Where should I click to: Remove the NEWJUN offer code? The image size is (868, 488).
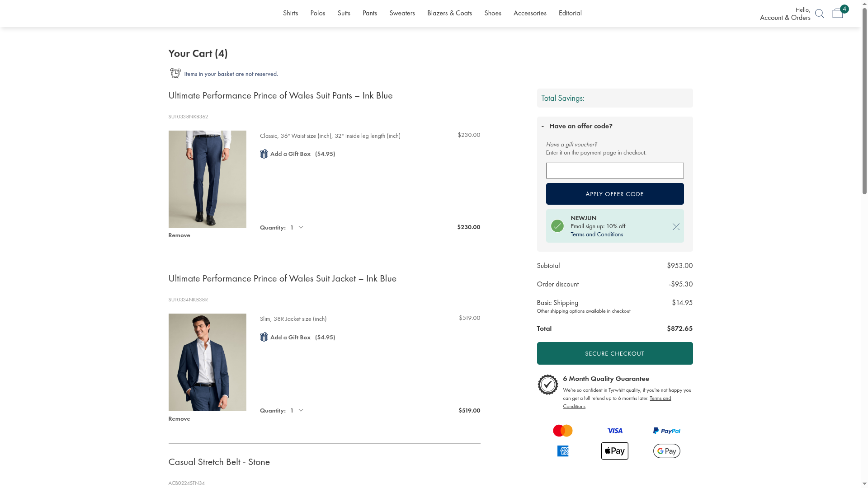pos(676,227)
